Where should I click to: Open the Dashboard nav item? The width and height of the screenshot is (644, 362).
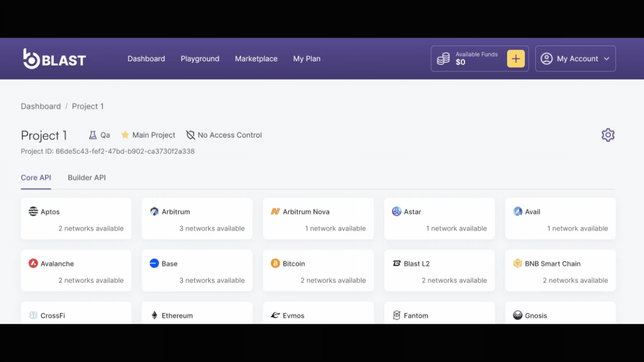click(146, 59)
